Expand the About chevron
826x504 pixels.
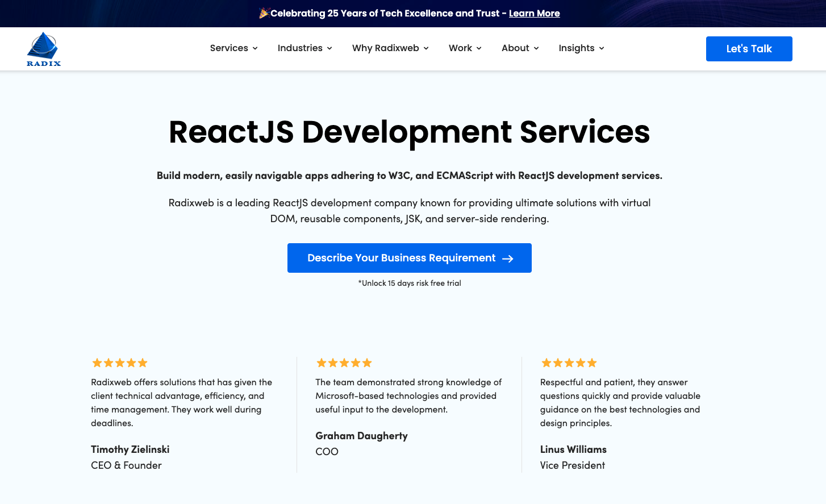pyautogui.click(x=536, y=48)
